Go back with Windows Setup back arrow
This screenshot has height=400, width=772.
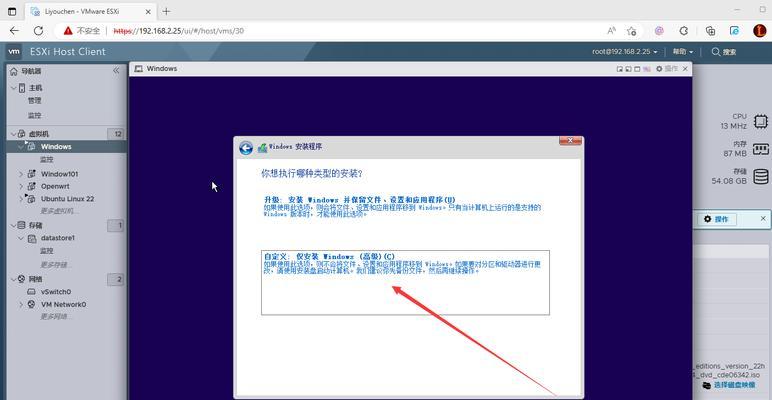point(246,148)
